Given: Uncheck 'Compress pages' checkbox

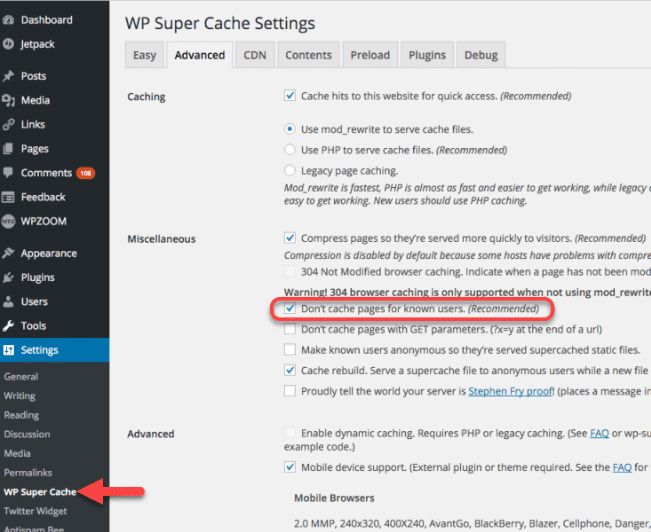Looking at the screenshot, I should [290, 238].
